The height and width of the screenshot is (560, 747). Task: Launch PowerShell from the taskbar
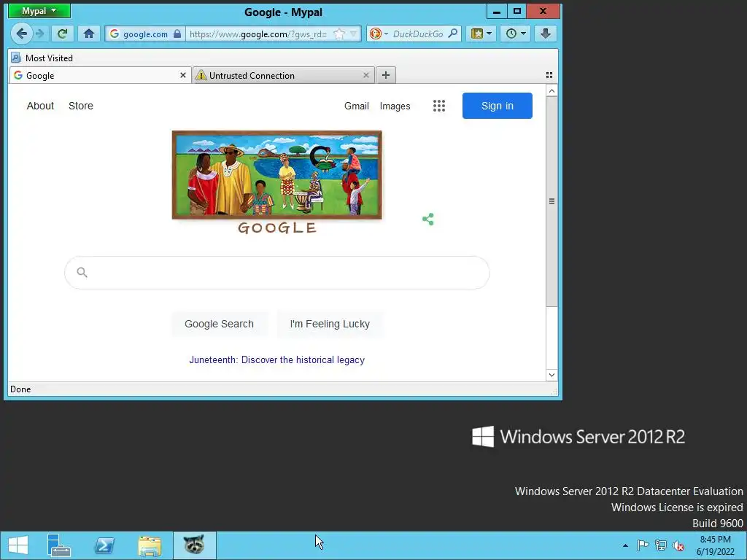tap(104, 545)
